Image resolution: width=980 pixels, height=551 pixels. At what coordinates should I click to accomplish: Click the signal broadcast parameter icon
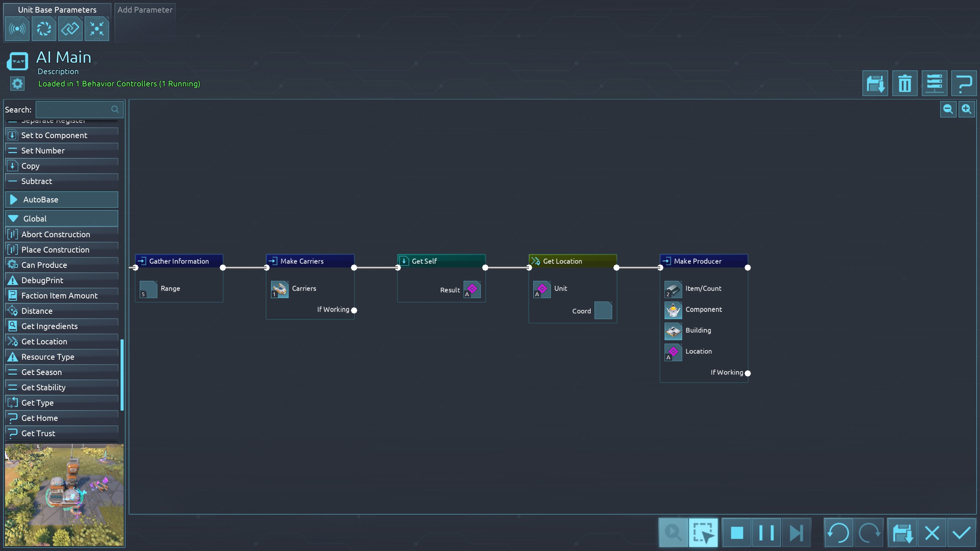tap(17, 29)
